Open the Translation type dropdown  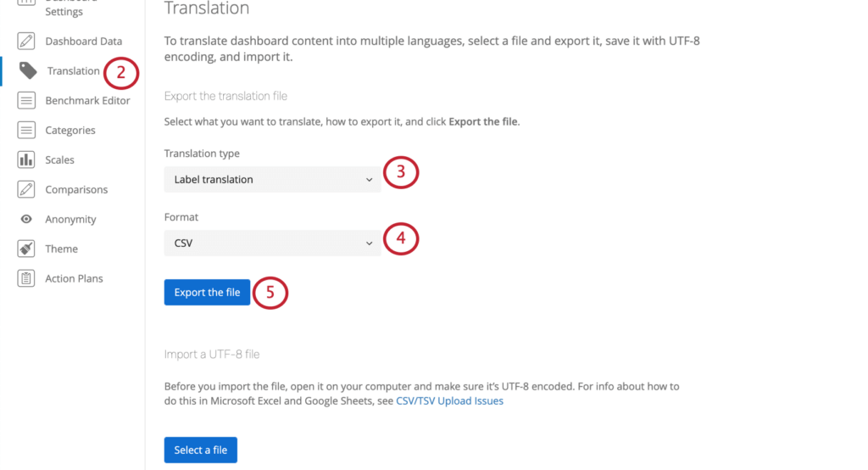click(x=272, y=180)
